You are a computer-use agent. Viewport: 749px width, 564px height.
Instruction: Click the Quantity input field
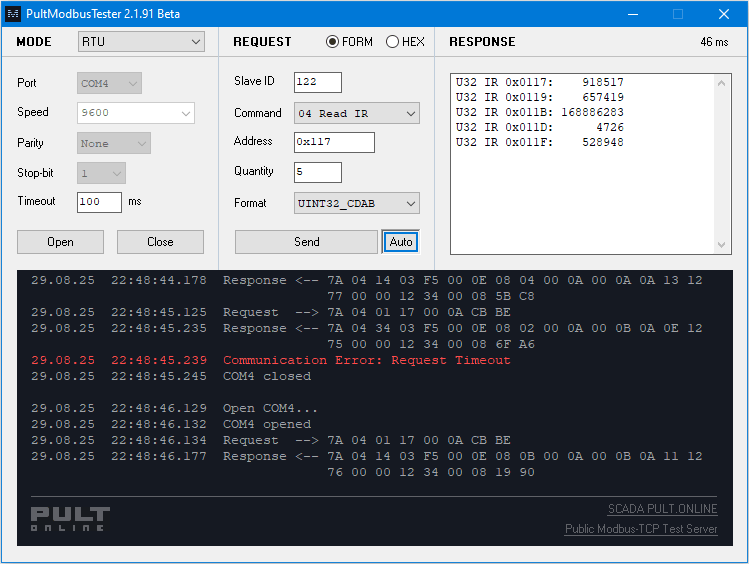[317, 172]
